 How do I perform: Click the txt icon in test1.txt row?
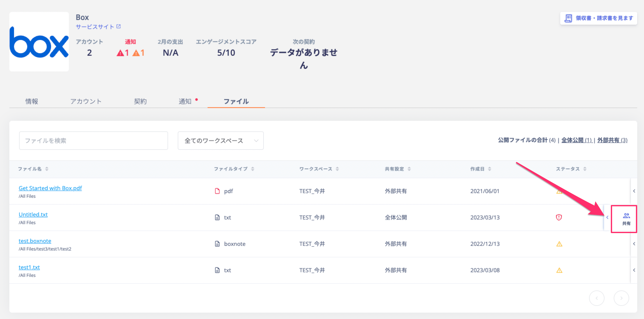[217, 270]
